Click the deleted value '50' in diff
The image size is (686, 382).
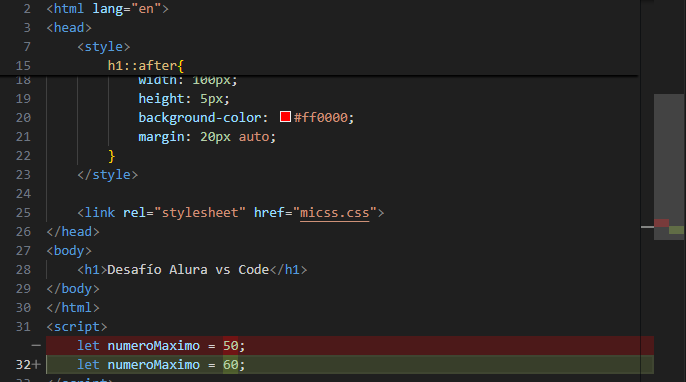pyautogui.click(x=231, y=346)
